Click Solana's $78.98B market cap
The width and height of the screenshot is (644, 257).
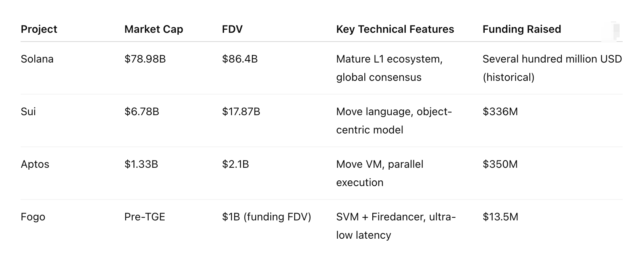(x=145, y=59)
